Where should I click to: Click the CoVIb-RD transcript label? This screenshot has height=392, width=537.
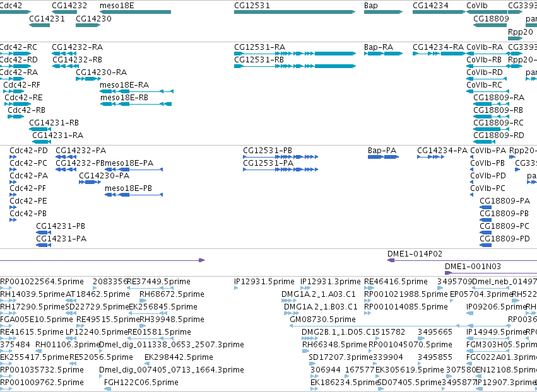pyautogui.click(x=485, y=72)
